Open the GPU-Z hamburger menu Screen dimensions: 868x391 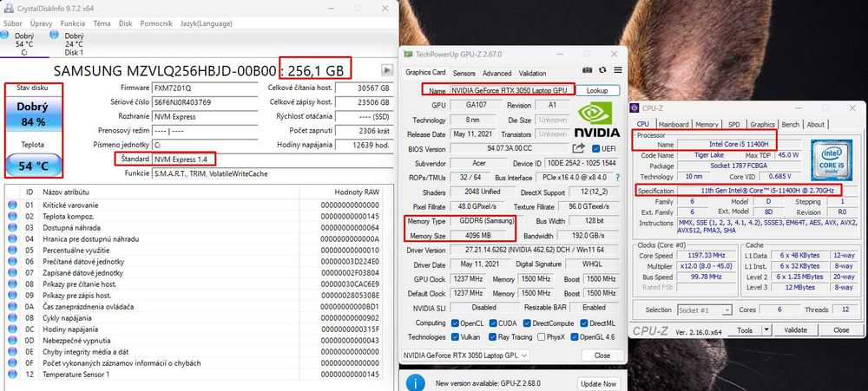pos(618,70)
